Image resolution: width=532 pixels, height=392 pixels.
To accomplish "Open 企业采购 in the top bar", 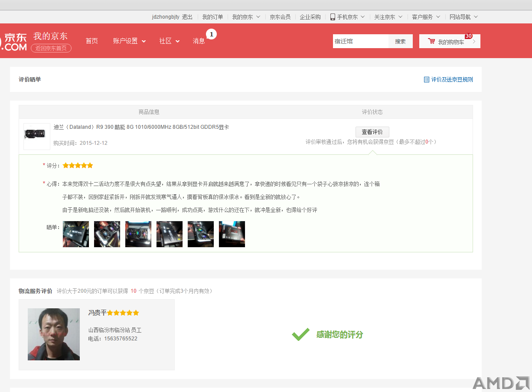I will [310, 17].
